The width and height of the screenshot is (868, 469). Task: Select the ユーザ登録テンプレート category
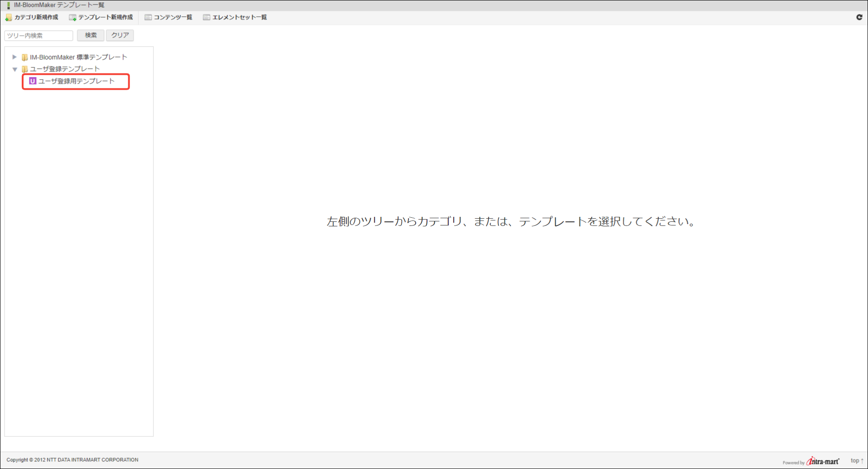65,69
